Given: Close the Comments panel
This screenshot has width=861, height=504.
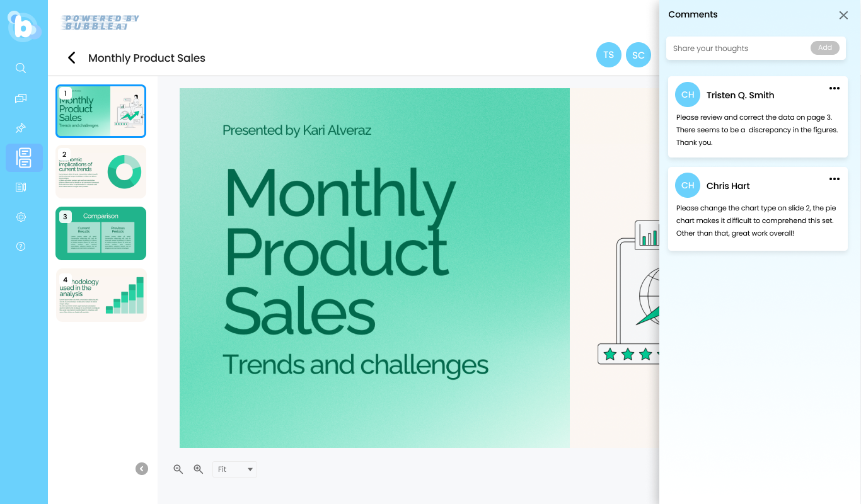Looking at the screenshot, I should coord(843,15).
